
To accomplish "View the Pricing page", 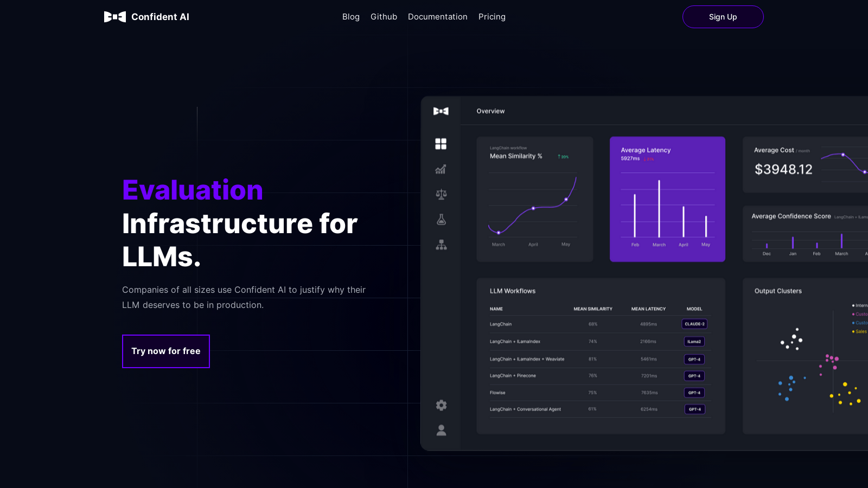I will click(492, 17).
